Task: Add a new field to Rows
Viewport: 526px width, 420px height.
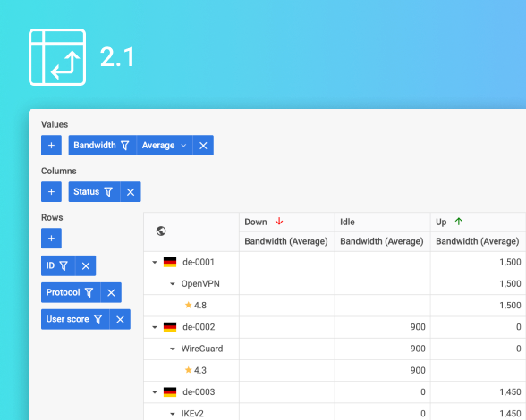Action: click(51, 239)
